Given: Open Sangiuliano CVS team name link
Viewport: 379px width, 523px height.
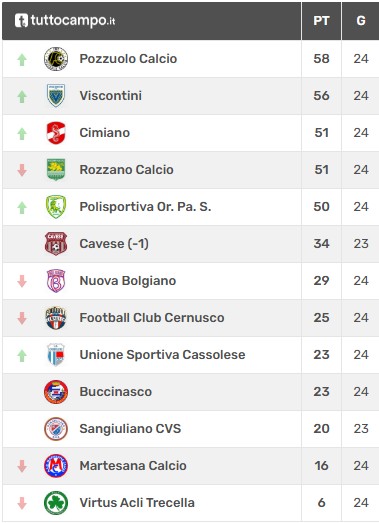Looking at the screenshot, I should point(130,429).
